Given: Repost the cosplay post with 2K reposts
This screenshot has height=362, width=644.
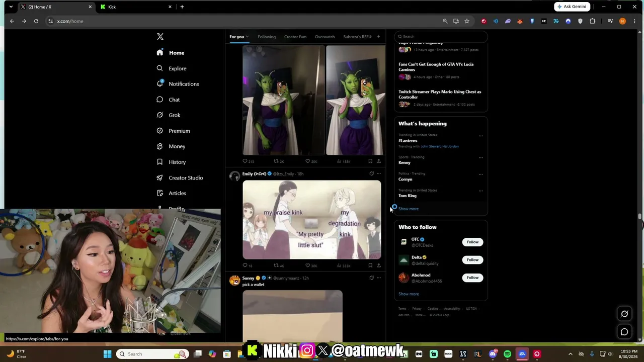Looking at the screenshot, I should pos(279,161).
